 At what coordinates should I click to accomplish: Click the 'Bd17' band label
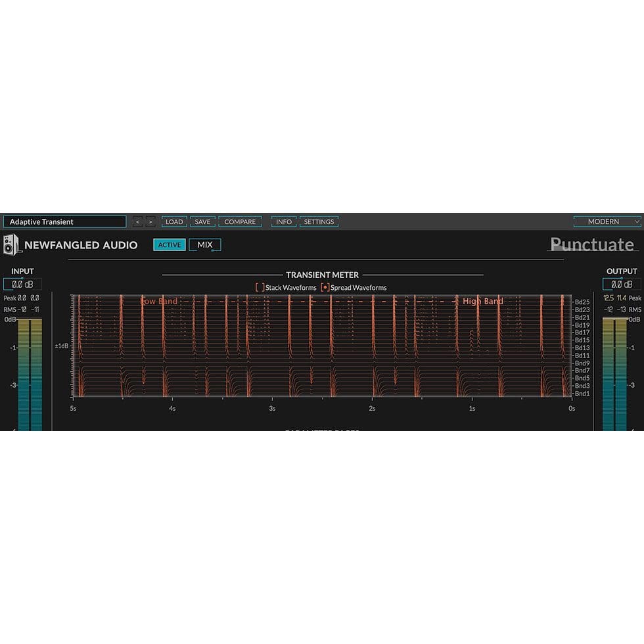(582, 333)
